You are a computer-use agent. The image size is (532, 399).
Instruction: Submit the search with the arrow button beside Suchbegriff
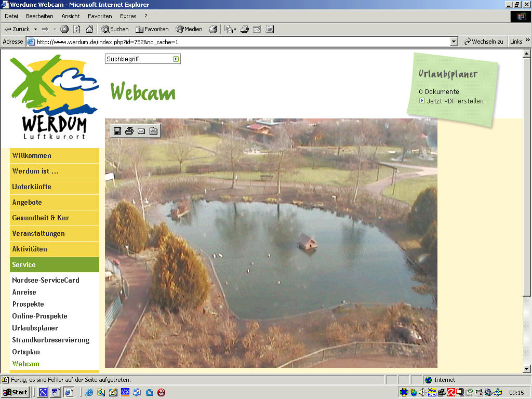[x=176, y=59]
